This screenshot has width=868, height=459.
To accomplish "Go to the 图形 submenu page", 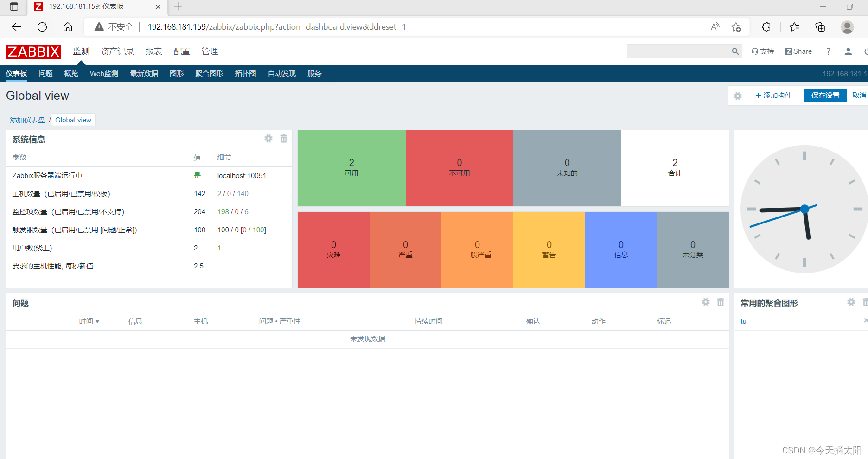I will 177,74.
